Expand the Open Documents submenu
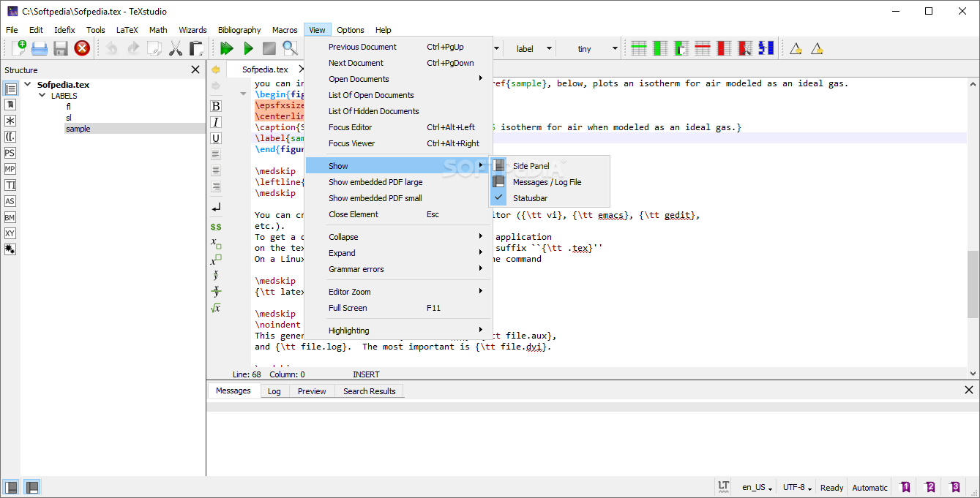 [x=399, y=79]
